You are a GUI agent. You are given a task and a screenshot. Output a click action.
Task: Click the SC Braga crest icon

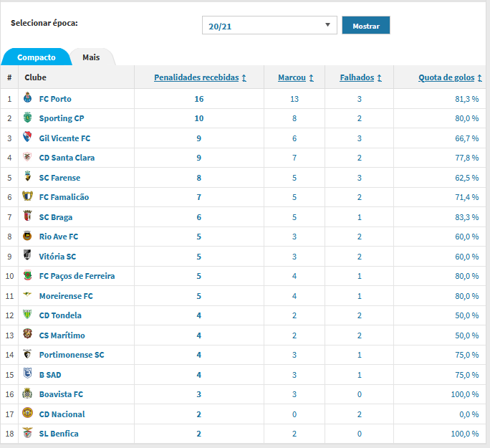click(x=27, y=216)
